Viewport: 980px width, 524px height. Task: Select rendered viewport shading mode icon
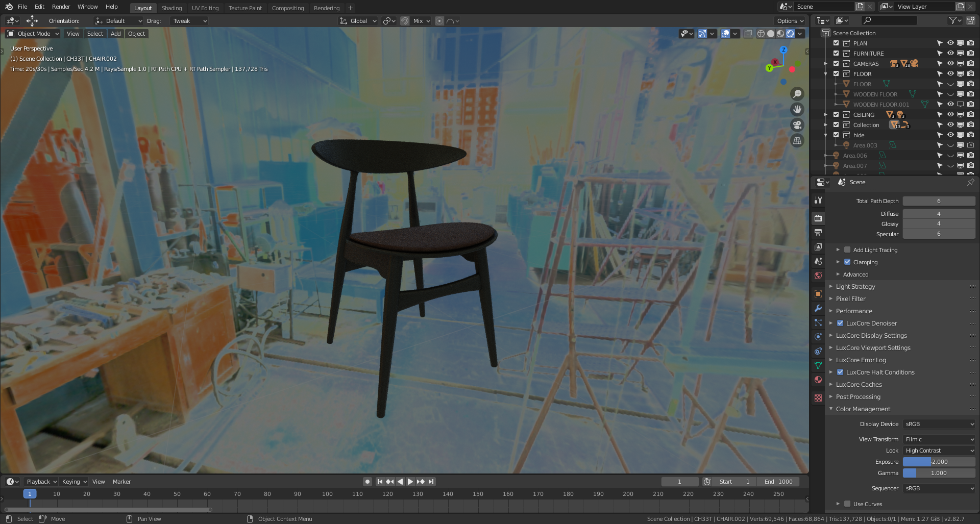pyautogui.click(x=790, y=34)
